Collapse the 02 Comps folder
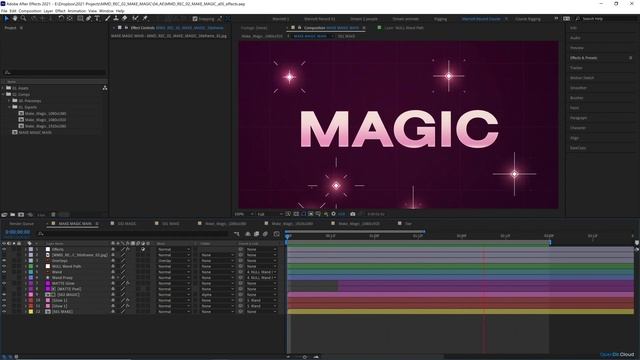The width and height of the screenshot is (640, 360). [3, 94]
